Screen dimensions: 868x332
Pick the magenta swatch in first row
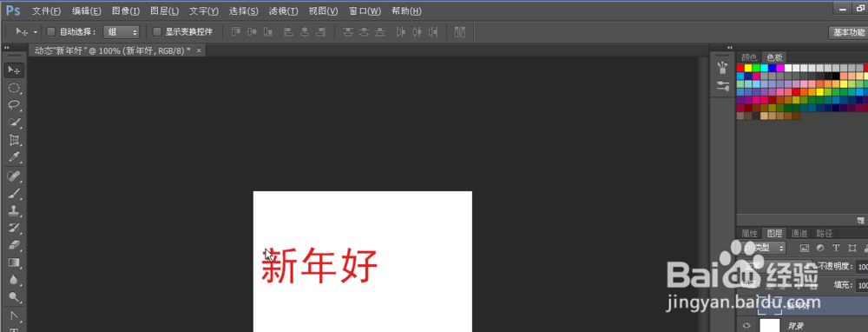pos(780,68)
